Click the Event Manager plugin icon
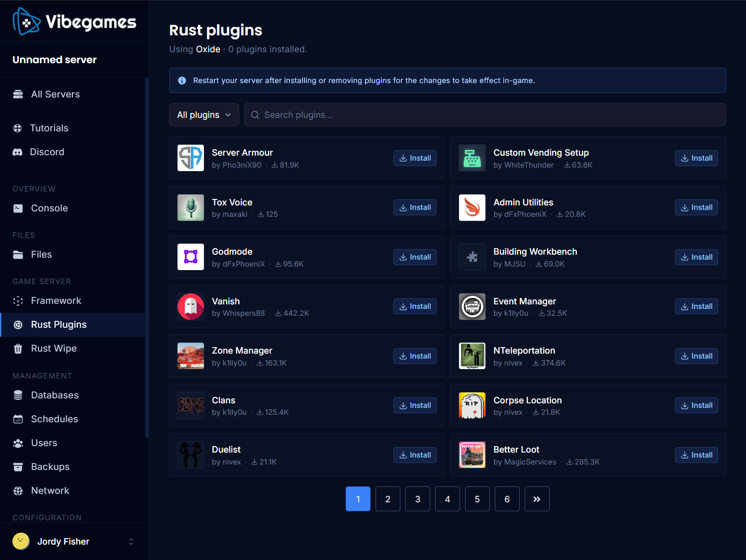 472,306
